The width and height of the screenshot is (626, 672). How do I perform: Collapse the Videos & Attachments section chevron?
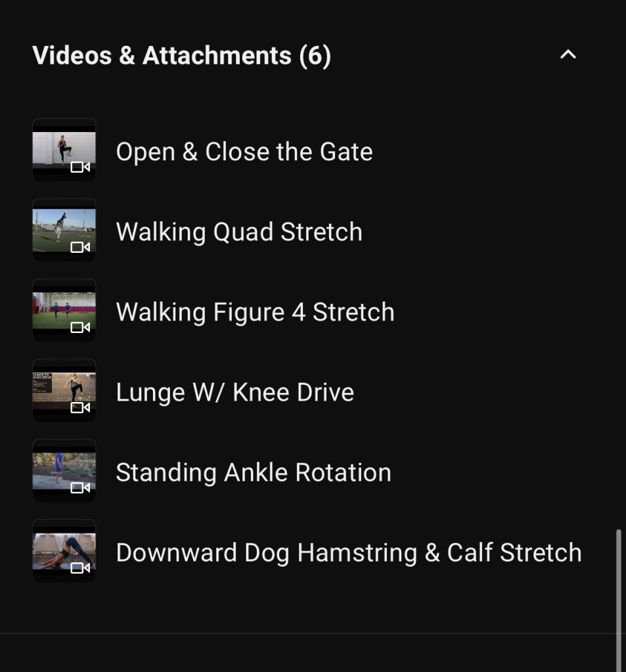[568, 55]
